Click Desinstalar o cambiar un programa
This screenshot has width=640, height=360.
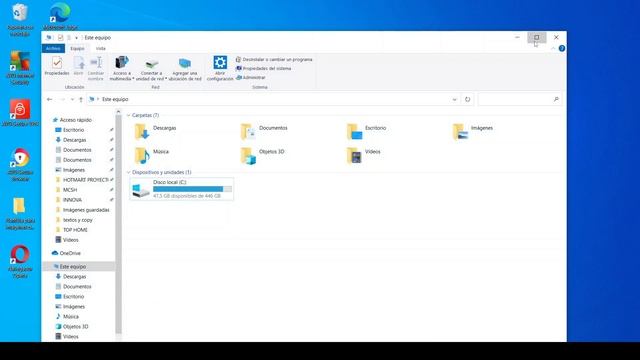tap(274, 60)
